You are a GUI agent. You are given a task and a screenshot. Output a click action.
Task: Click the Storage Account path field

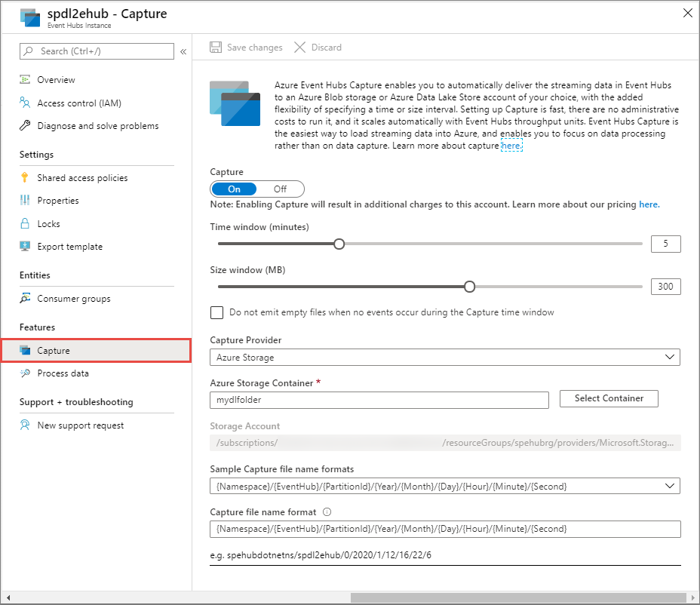click(445, 443)
